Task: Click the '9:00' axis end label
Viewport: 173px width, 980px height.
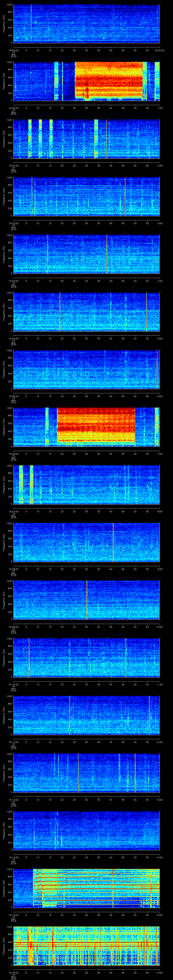Action: click(x=160, y=569)
